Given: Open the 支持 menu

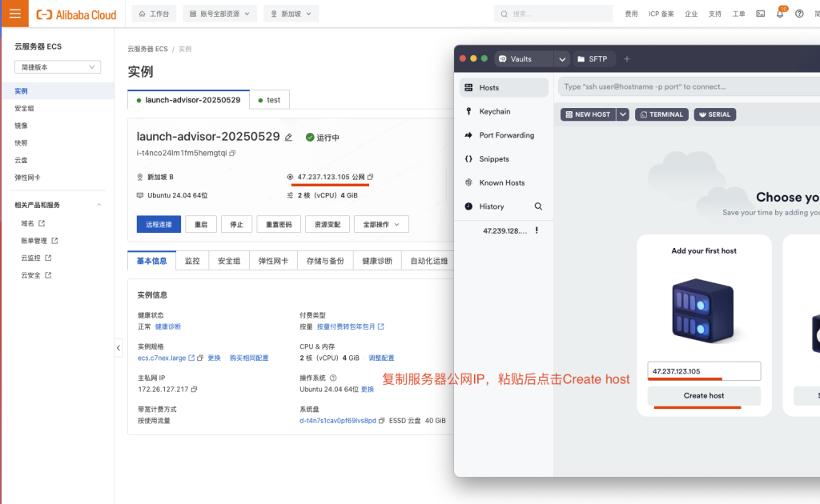Looking at the screenshot, I should point(715,14).
